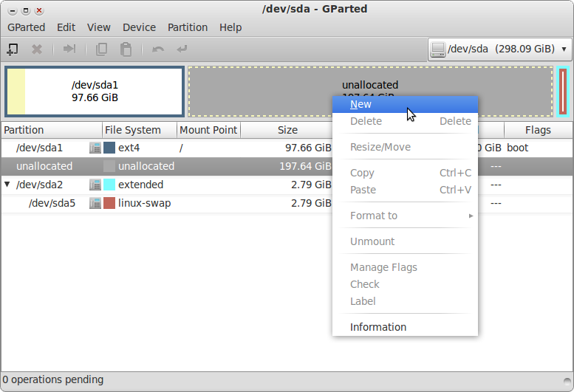Click Paste in the context menu
Screen dimensions: 574x392
coord(405,190)
